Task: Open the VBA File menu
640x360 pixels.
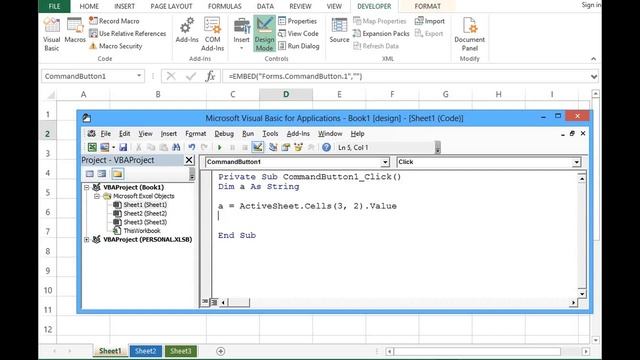Action: (x=106, y=133)
